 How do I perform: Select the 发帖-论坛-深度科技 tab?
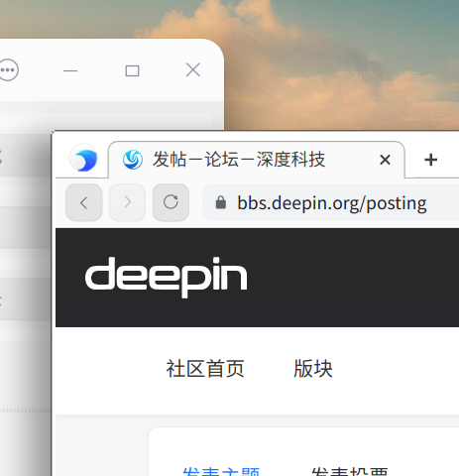tap(257, 160)
